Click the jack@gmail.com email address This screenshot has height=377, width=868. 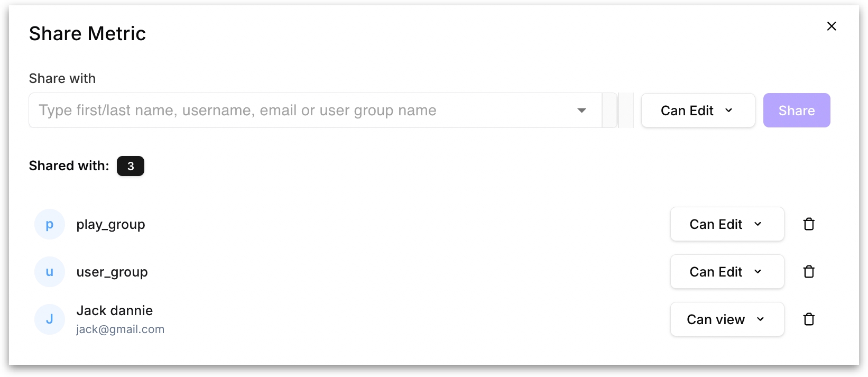click(x=121, y=329)
